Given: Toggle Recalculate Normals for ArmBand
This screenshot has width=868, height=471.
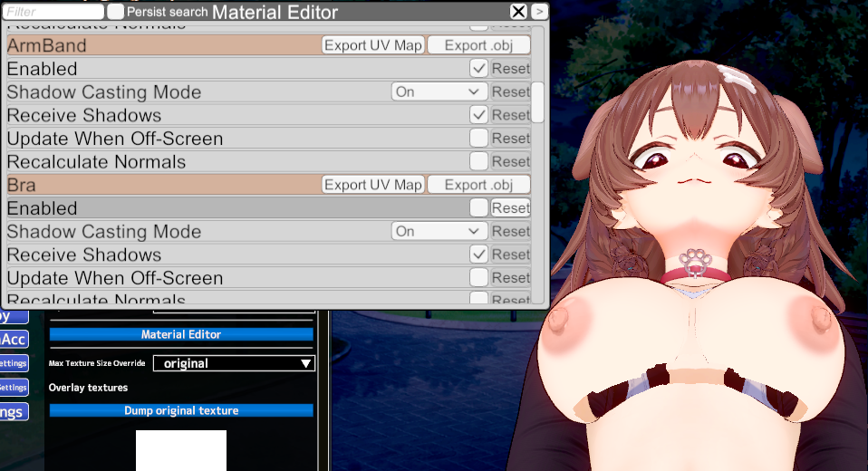Looking at the screenshot, I should [478, 161].
